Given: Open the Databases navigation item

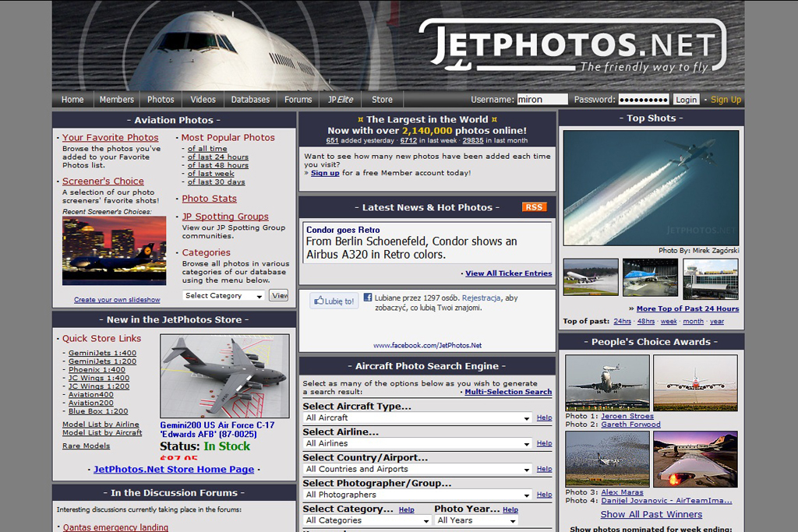Looking at the screenshot, I should coord(250,100).
